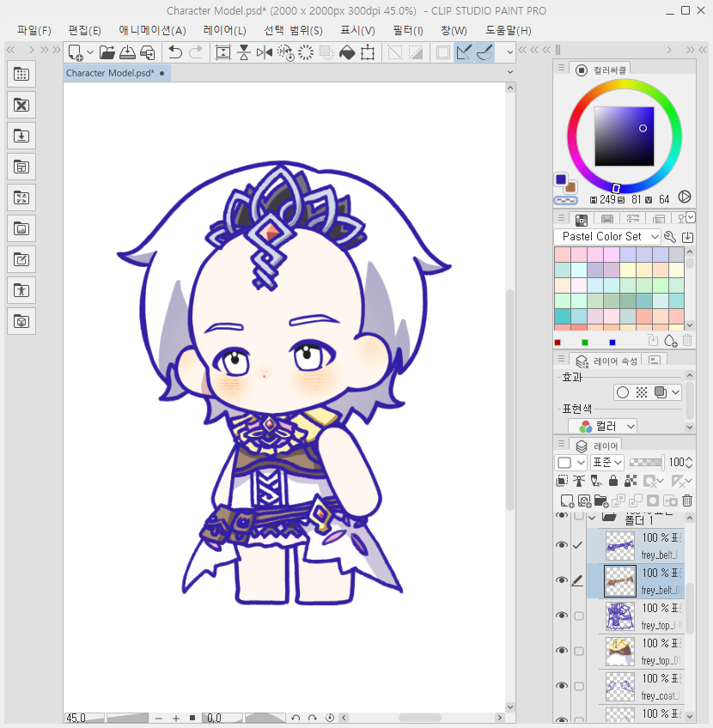Toggle snap to ruler icon in the command bar

tap(464, 52)
